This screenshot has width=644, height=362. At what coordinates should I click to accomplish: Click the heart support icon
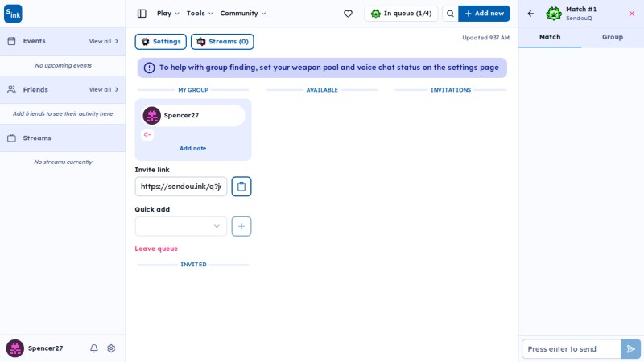348,14
